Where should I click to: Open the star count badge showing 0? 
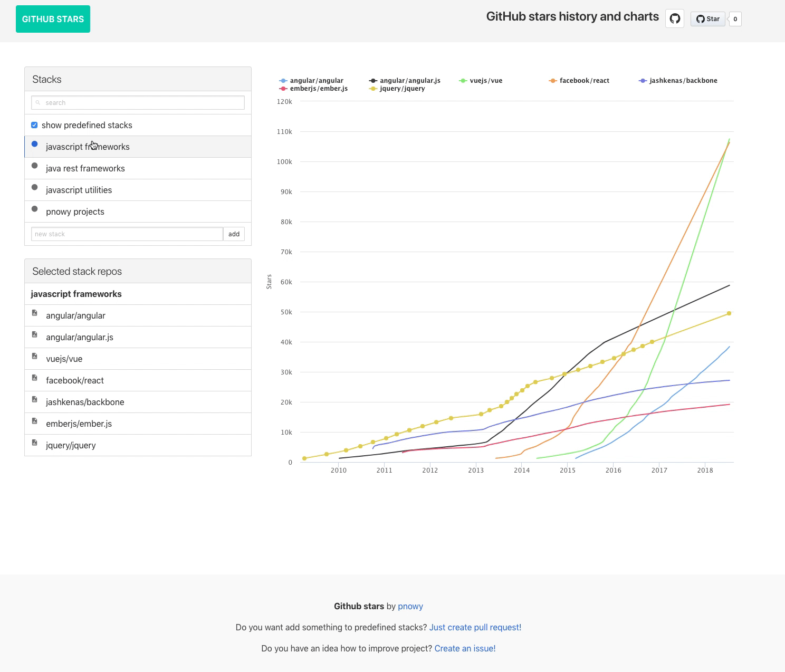click(735, 19)
